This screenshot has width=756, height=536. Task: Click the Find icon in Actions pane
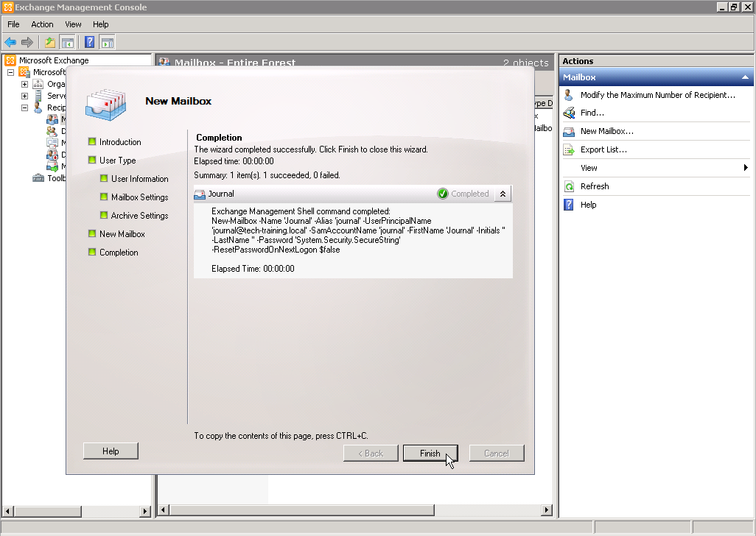coord(569,113)
